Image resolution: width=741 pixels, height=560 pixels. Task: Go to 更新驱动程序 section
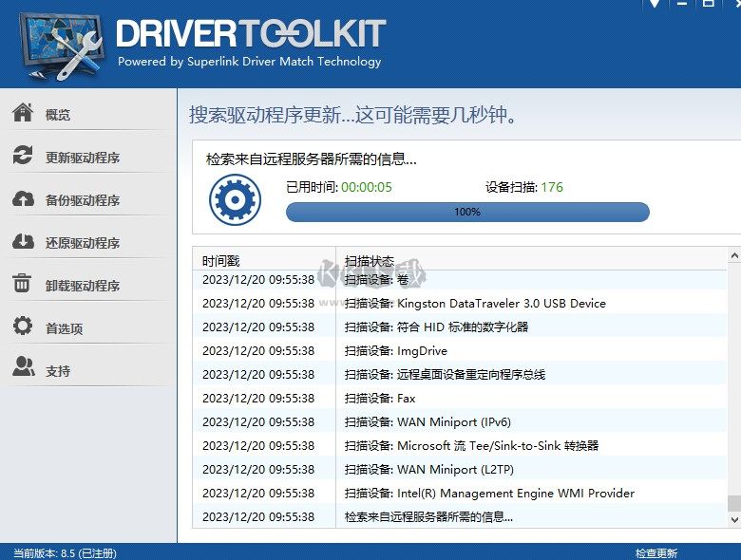pos(83,158)
